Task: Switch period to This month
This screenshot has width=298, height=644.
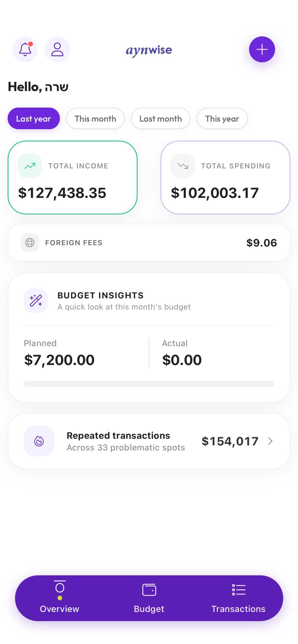Action: [95, 119]
